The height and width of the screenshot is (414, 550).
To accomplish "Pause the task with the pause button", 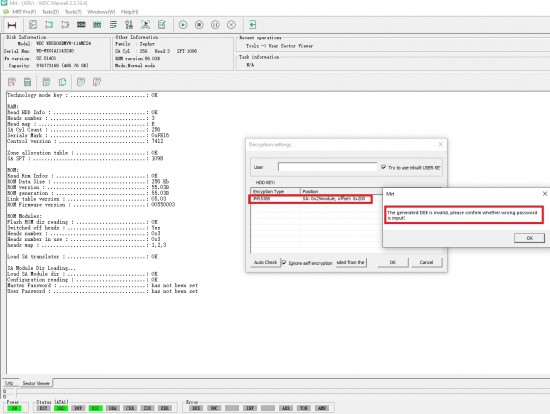I will (x=215, y=25).
